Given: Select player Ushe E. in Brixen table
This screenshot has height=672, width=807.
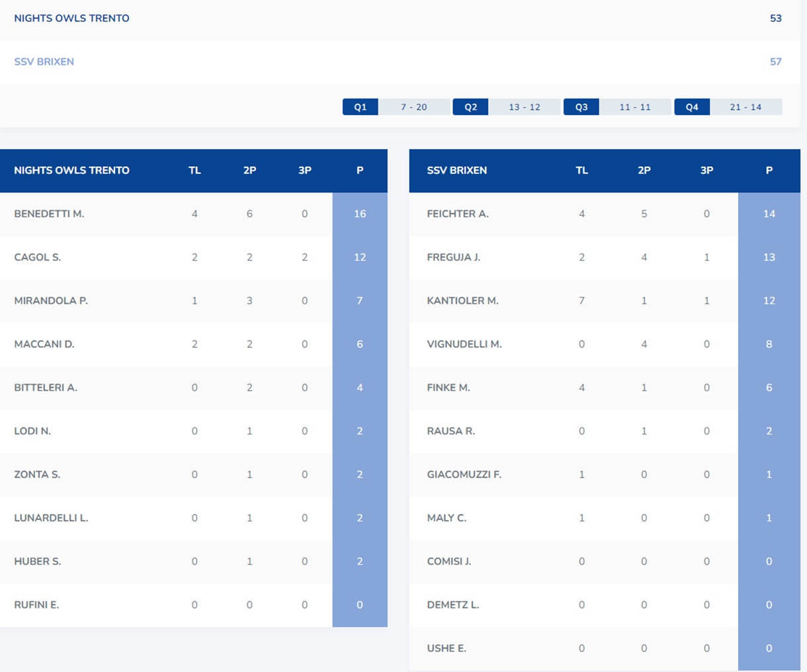Looking at the screenshot, I should pyautogui.click(x=446, y=648).
